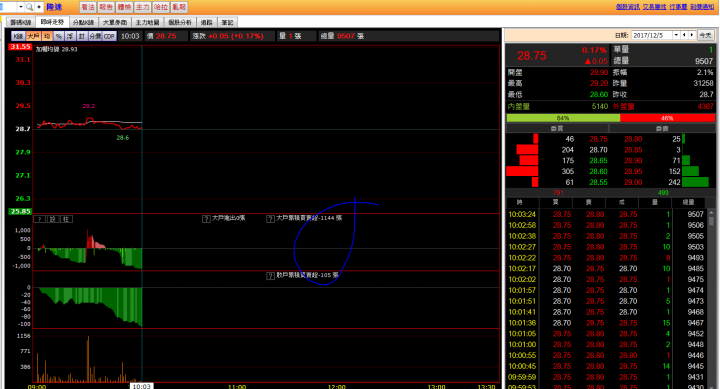This screenshot has width=720, height=389.
Task: Open the first K線 tab left of 即時走勢
Action: coord(21,23)
